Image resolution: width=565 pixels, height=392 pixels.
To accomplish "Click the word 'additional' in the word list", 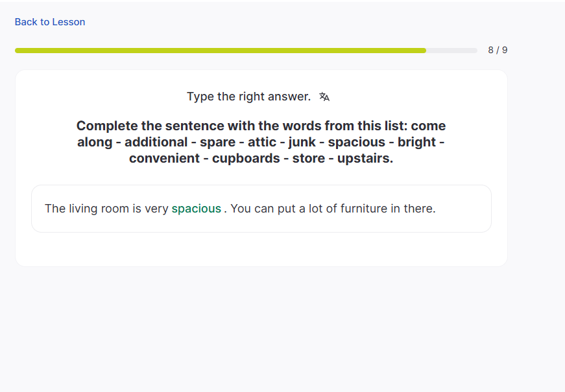I will point(156,142).
